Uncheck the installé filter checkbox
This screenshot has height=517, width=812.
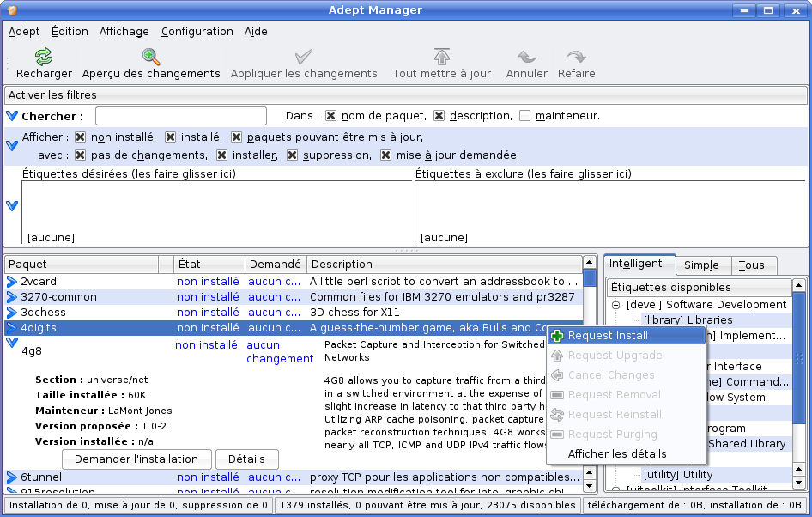point(170,137)
